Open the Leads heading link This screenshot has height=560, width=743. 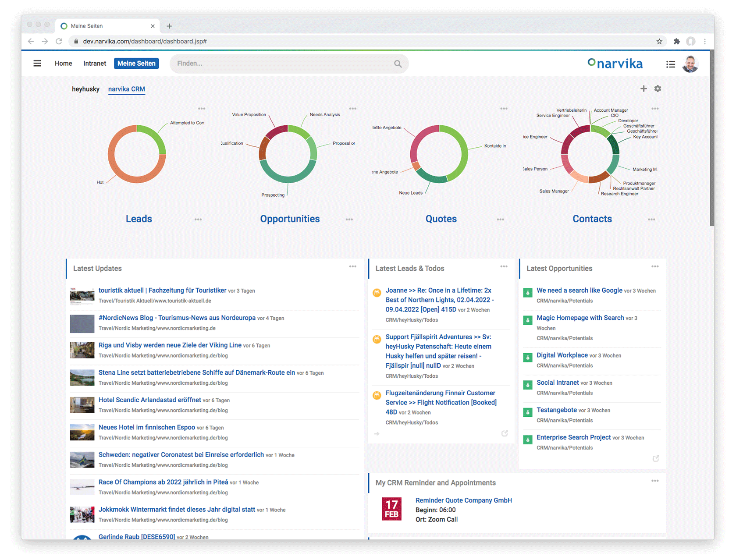(139, 219)
